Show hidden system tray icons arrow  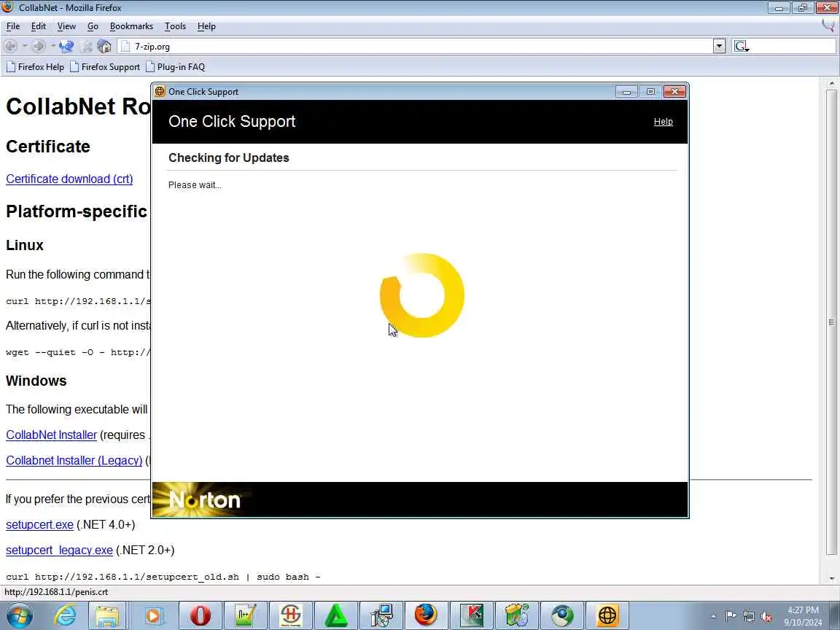click(713, 617)
